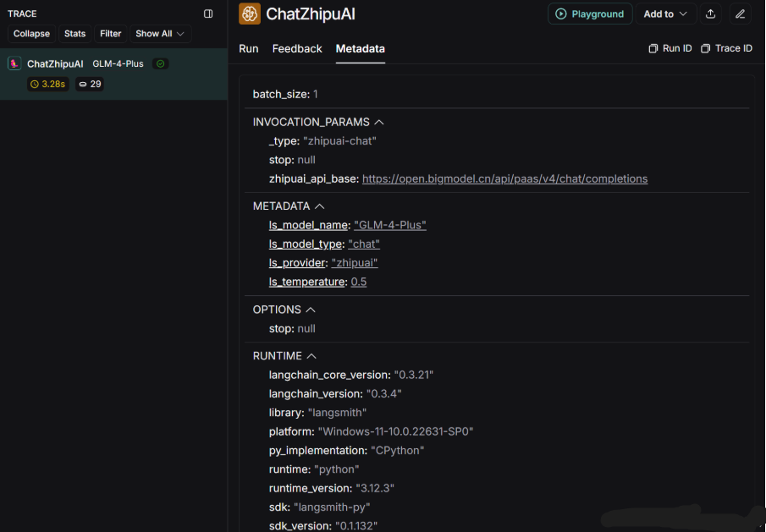Image resolution: width=766 pixels, height=532 pixels.
Task: Open the Add to dropdown
Action: click(665, 14)
